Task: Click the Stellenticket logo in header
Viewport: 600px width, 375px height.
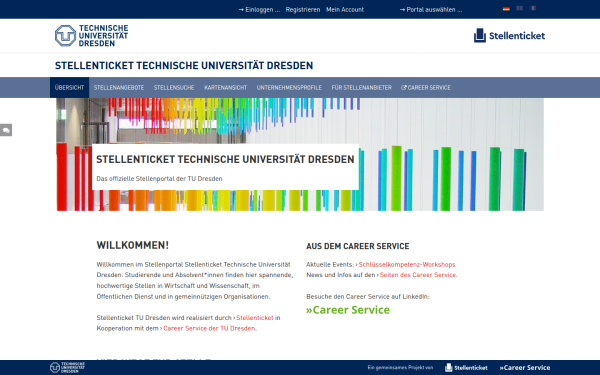Action: [x=509, y=36]
